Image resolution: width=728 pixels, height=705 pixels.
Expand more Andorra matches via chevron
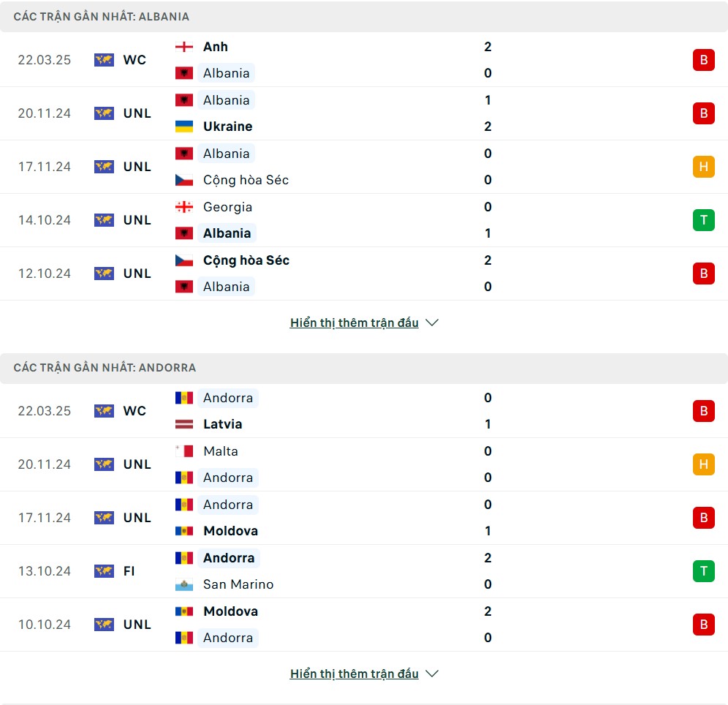(432, 674)
